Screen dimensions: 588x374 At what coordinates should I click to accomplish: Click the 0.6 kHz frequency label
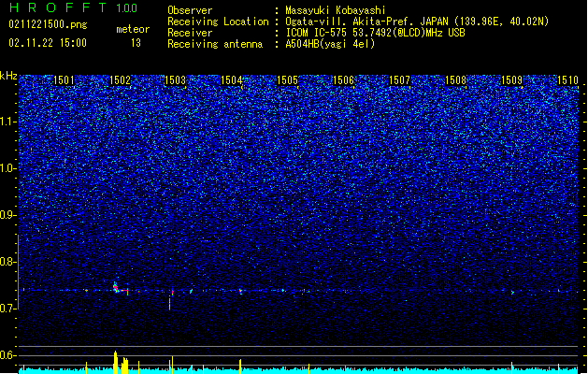pyautogui.click(x=8, y=355)
